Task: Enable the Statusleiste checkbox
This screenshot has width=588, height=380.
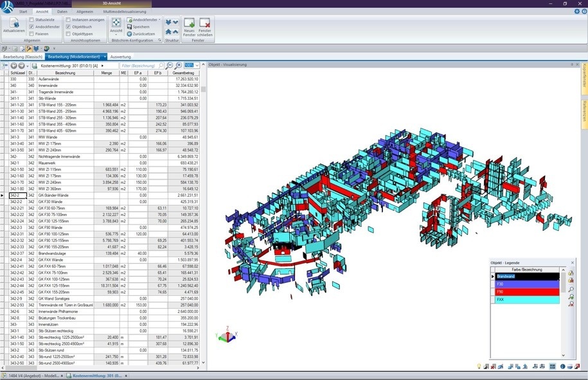Action: coord(31,20)
